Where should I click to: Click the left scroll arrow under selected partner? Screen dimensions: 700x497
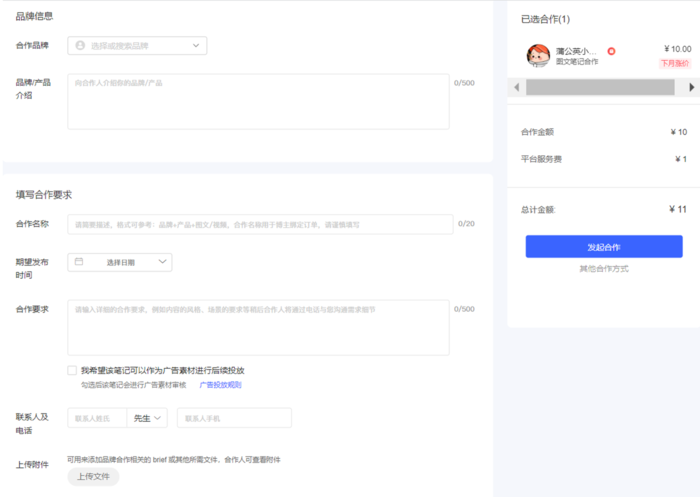[x=517, y=88]
